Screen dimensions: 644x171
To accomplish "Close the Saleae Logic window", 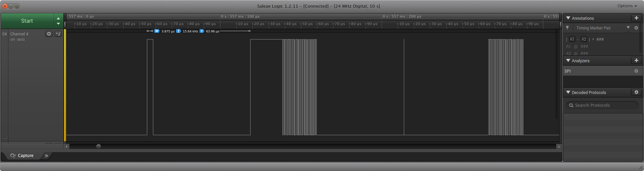I will point(5,6).
